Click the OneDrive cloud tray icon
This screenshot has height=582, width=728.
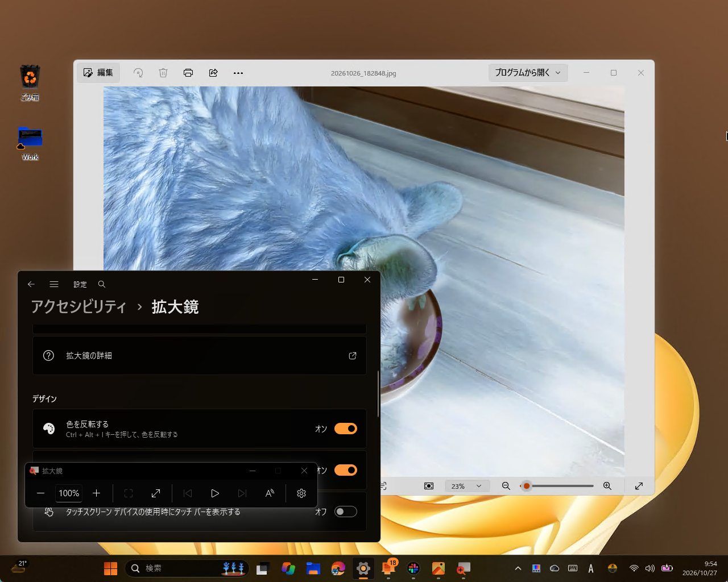coord(555,568)
